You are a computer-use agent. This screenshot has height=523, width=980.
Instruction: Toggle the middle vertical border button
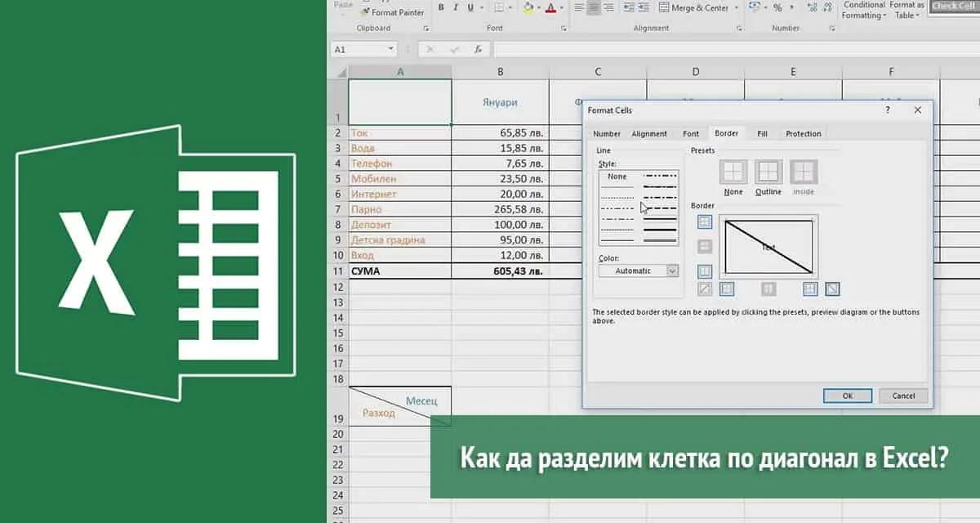point(768,288)
